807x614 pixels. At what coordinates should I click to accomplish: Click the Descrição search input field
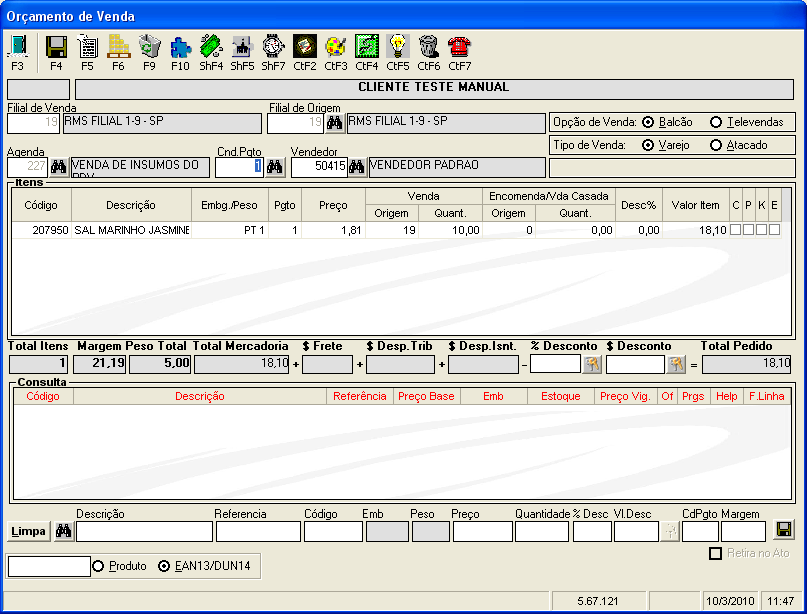tap(144, 531)
